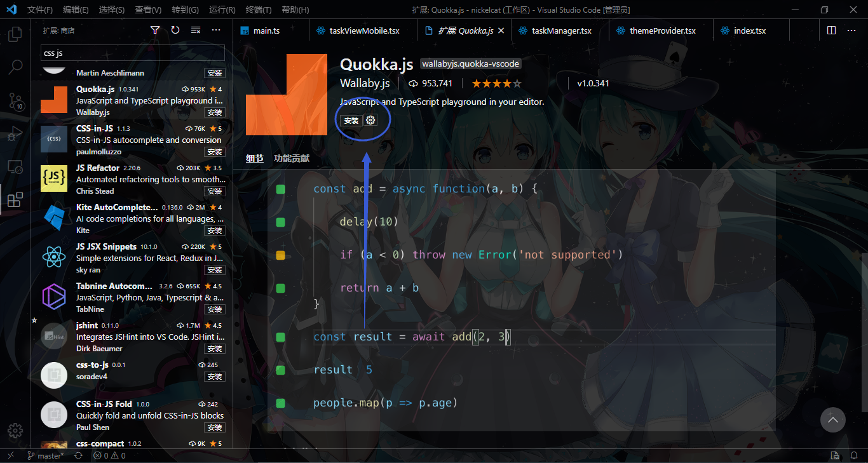Install jshint from the extensions list
This screenshot has height=463, width=868.
(214, 349)
